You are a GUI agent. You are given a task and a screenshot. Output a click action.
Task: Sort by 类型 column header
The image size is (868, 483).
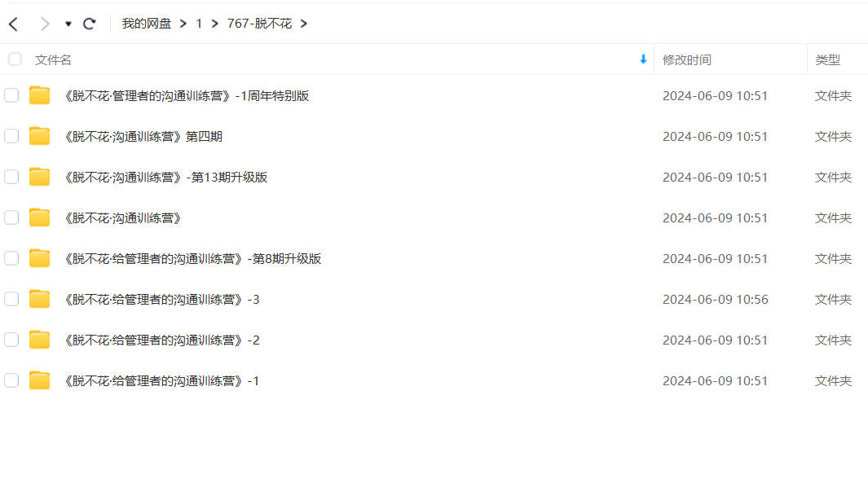click(x=827, y=59)
